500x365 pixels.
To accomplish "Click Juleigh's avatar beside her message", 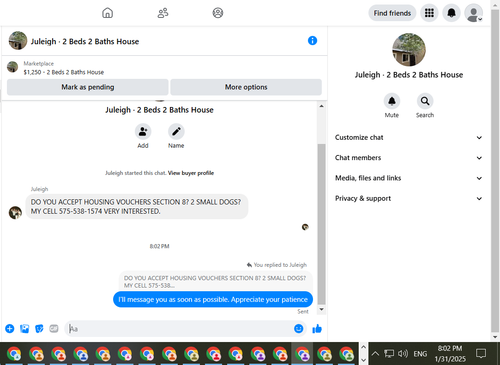I will [15, 212].
